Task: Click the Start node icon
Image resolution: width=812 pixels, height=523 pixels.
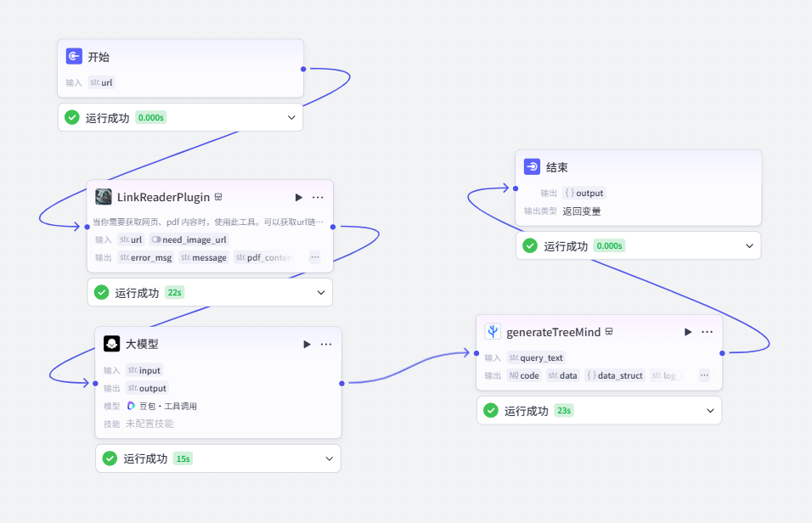Action: [74, 56]
